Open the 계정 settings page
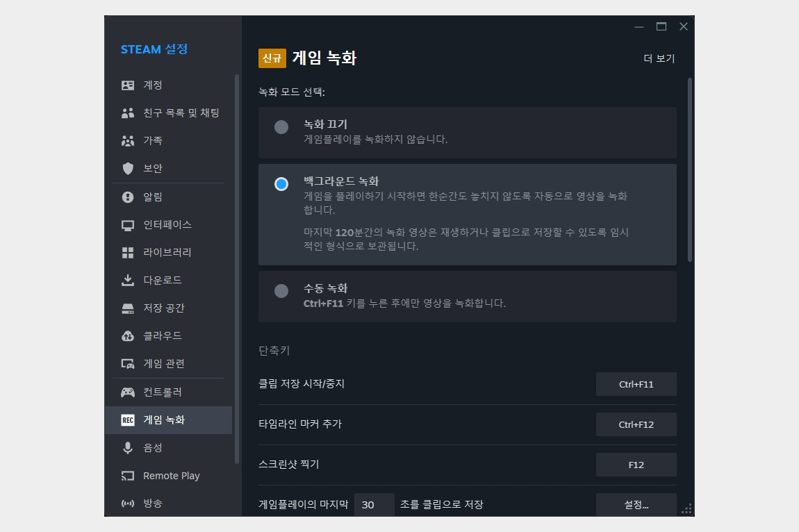This screenshot has height=532, width=799. pos(168,85)
